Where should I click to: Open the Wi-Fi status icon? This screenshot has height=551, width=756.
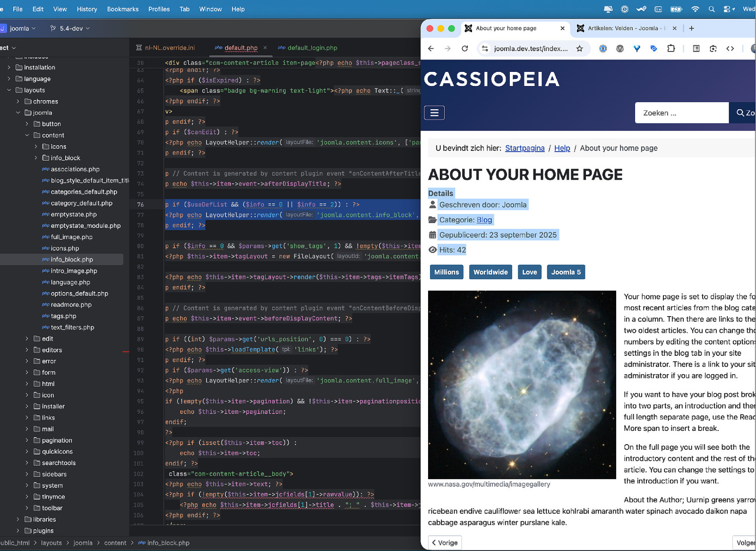[695, 9]
